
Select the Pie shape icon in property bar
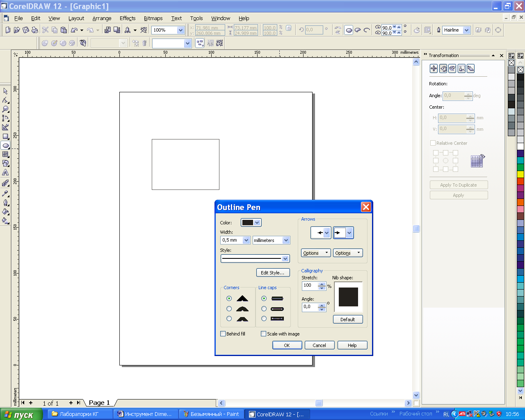pyautogui.click(x=358, y=30)
